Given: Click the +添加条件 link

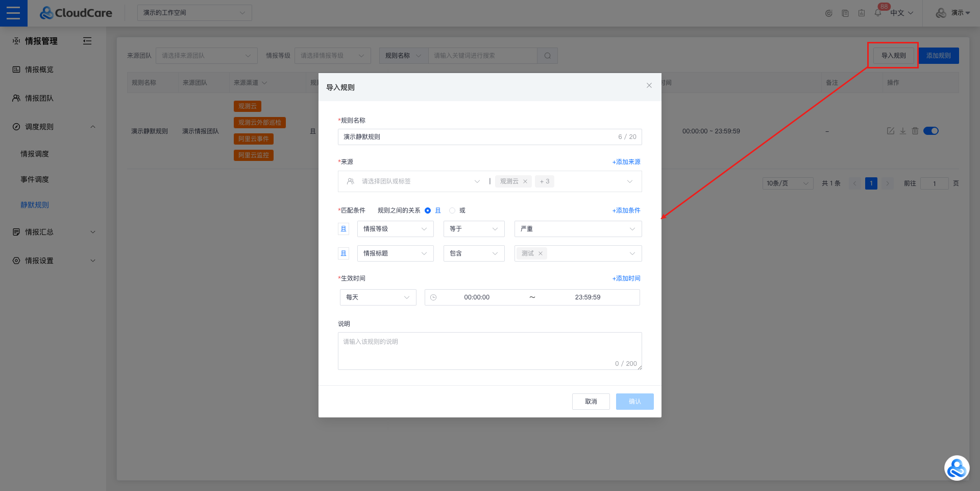Looking at the screenshot, I should coord(626,211).
